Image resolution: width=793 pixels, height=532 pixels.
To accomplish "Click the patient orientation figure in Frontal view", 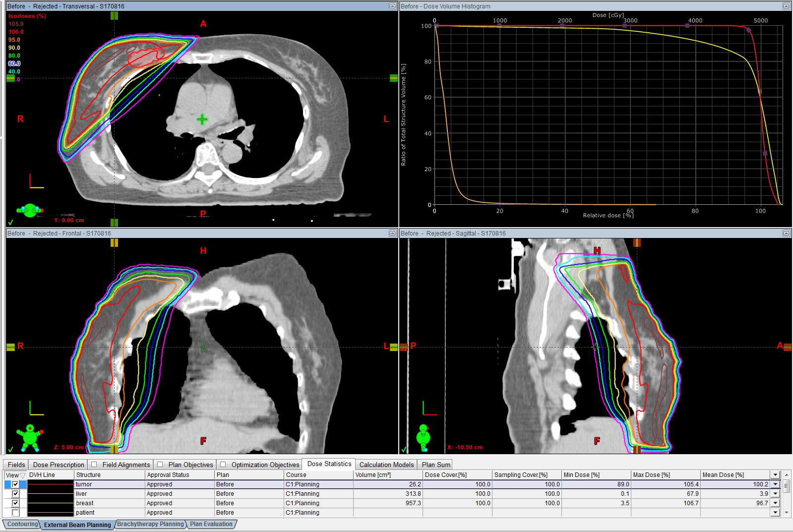I will pos(30,437).
